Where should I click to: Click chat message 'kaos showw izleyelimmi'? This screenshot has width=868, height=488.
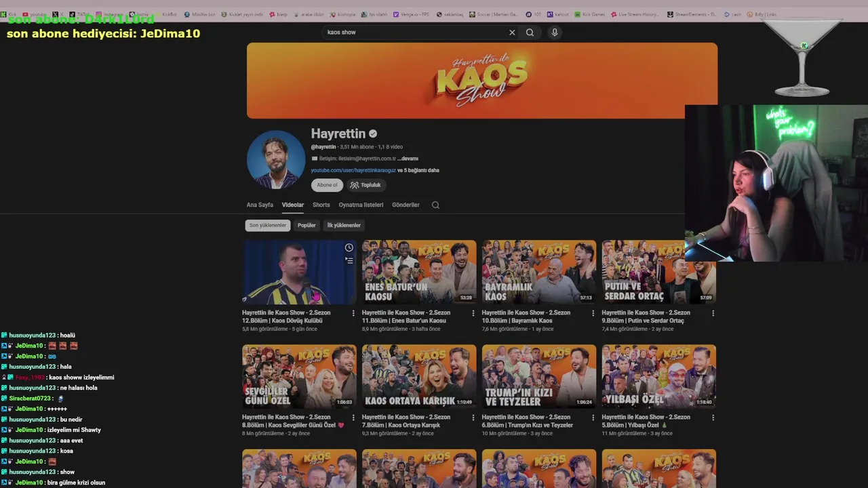click(x=81, y=378)
